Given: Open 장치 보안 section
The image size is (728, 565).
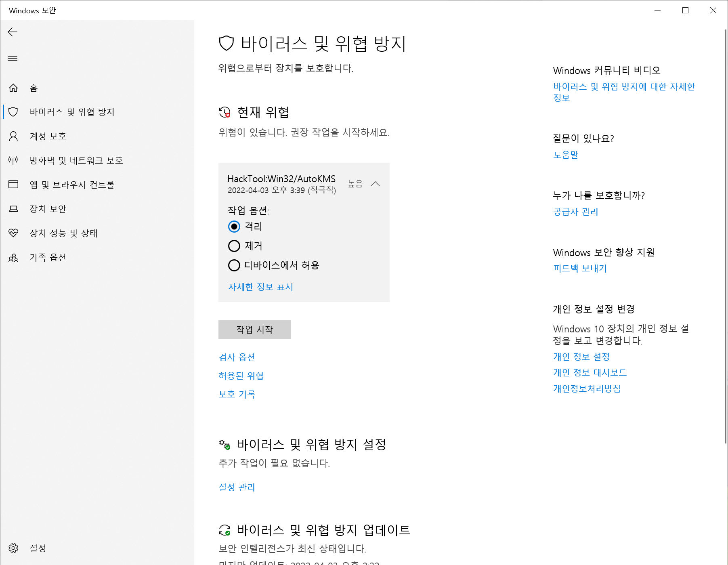Looking at the screenshot, I should point(97,209).
